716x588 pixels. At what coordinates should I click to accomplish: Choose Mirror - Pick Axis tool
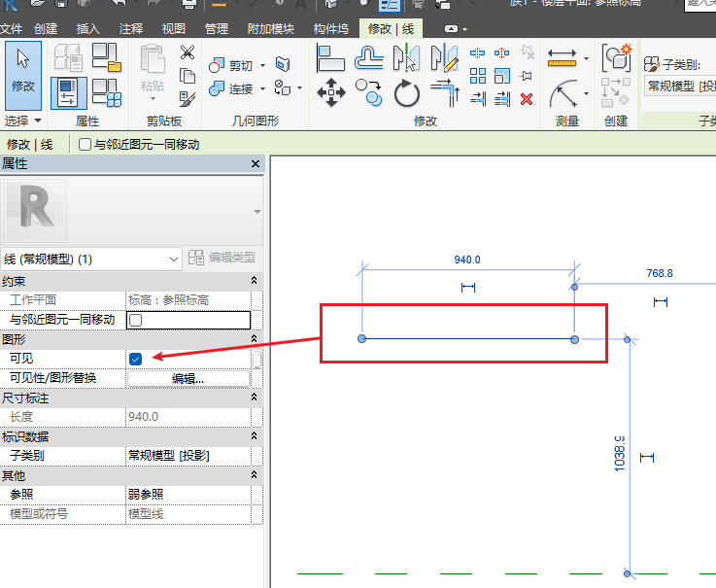(406, 57)
